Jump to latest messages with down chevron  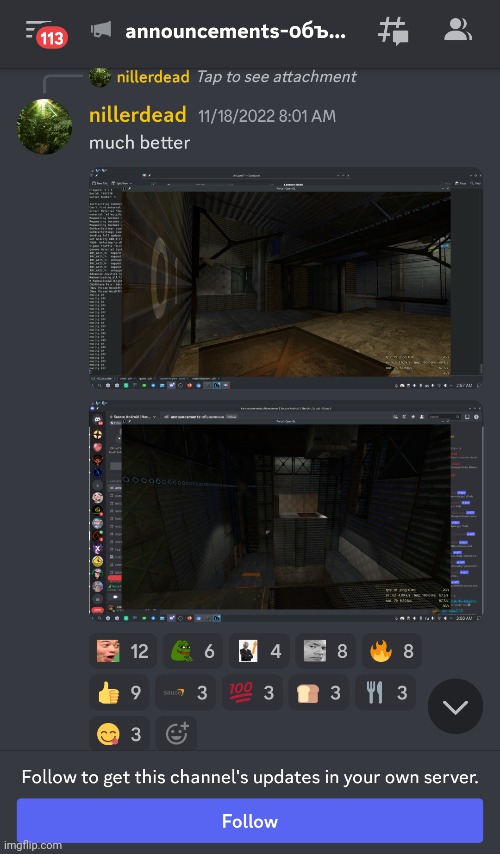pyautogui.click(x=455, y=706)
